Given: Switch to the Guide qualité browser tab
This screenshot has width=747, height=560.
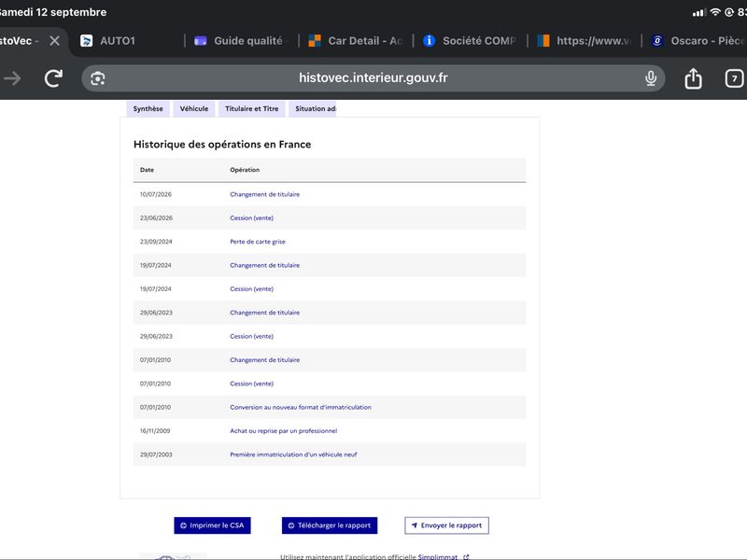Looking at the screenshot, I should 241,41.
